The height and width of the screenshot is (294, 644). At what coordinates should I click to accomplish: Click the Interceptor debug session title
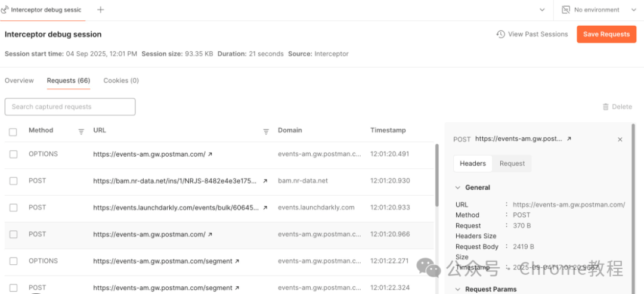[53, 35]
